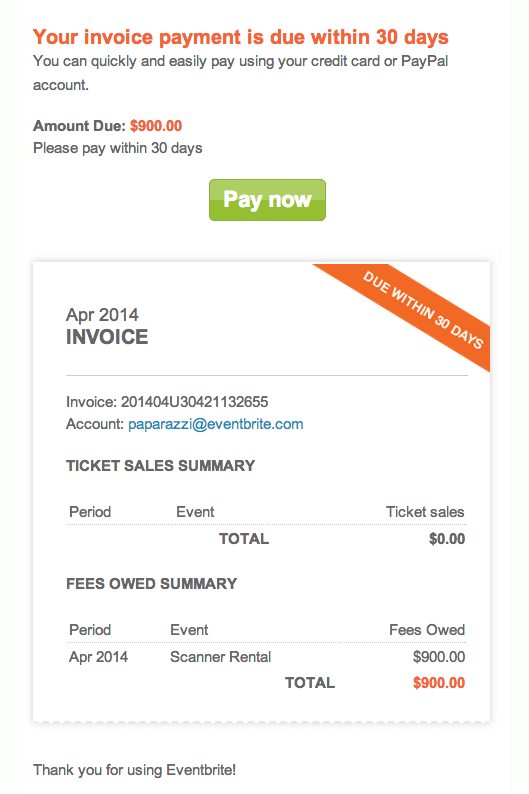Click the Scanner Rental event row
Image resolution: width=529 pixels, height=794 pixels.
click(267, 657)
